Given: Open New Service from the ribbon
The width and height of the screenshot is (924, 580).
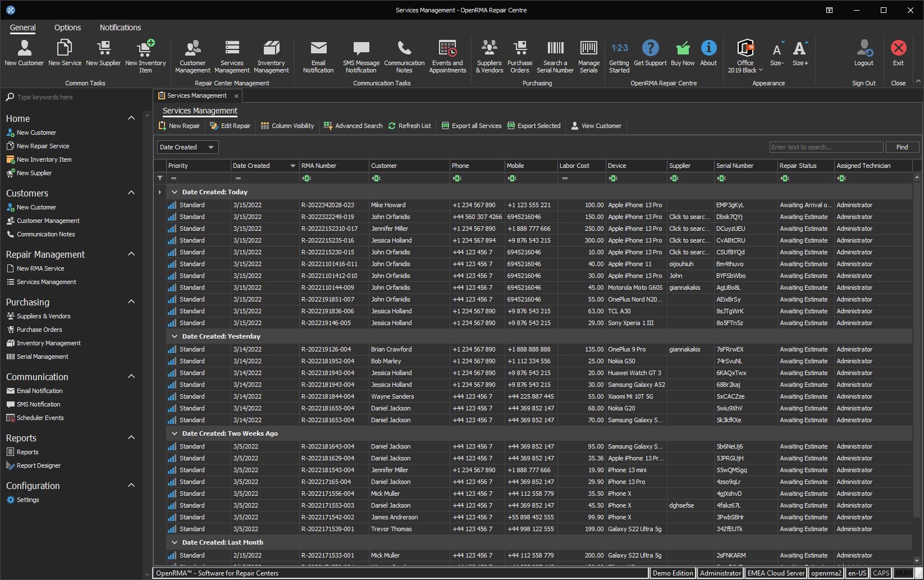Looking at the screenshot, I should click(x=65, y=53).
